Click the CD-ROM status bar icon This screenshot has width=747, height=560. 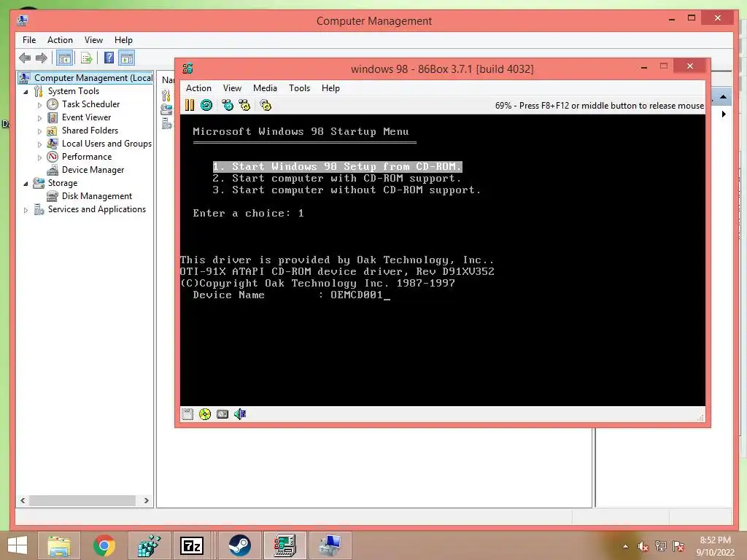tap(205, 414)
